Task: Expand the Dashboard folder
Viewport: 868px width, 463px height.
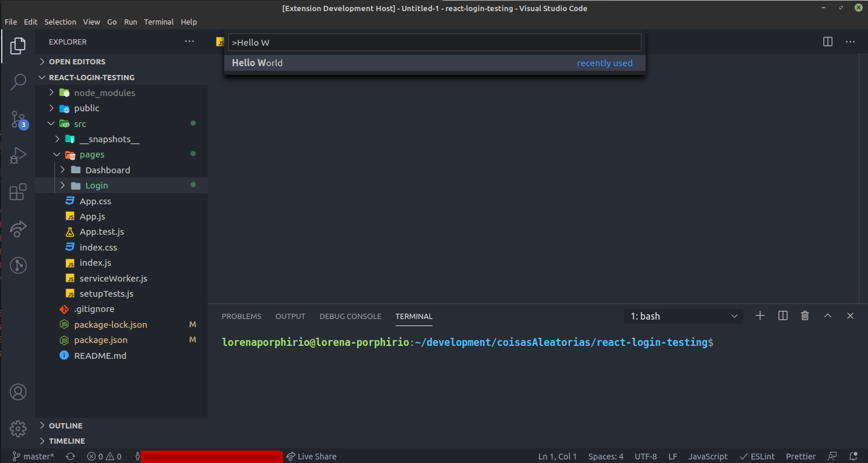Action: 121,170
